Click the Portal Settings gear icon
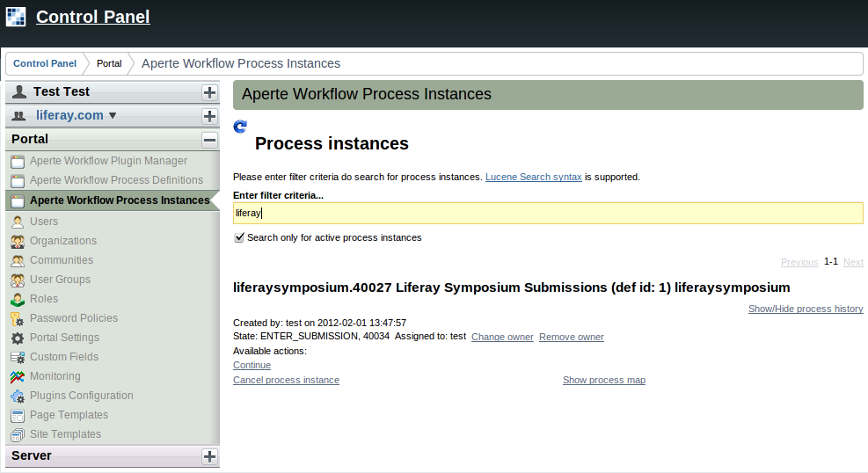The width and height of the screenshot is (868, 473). 18,338
